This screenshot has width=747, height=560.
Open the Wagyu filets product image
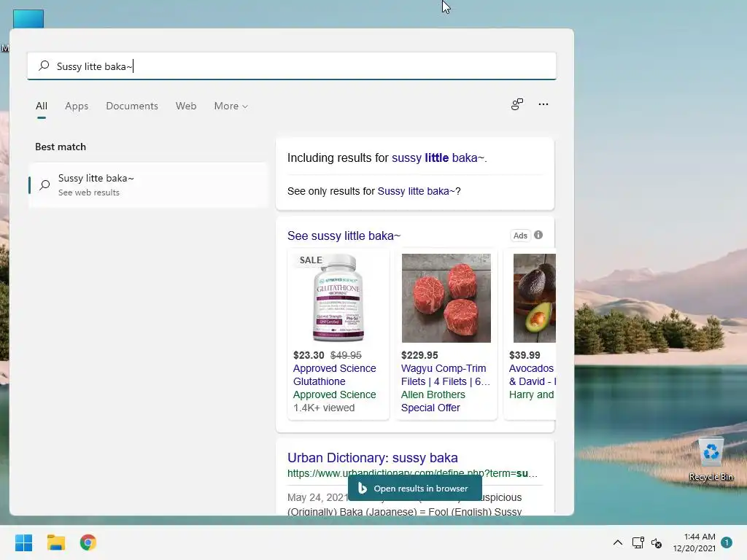(446, 297)
